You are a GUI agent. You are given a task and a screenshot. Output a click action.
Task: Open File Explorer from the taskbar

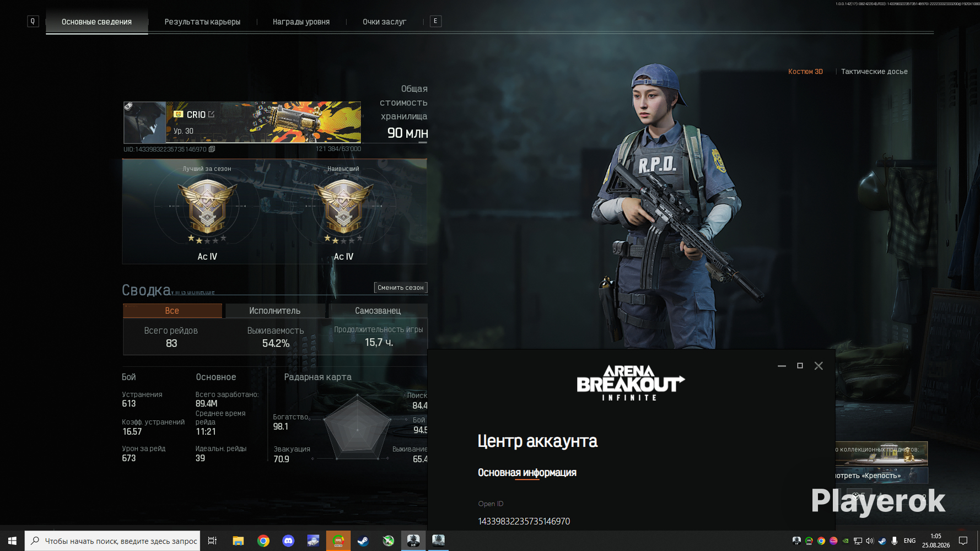[x=238, y=541]
